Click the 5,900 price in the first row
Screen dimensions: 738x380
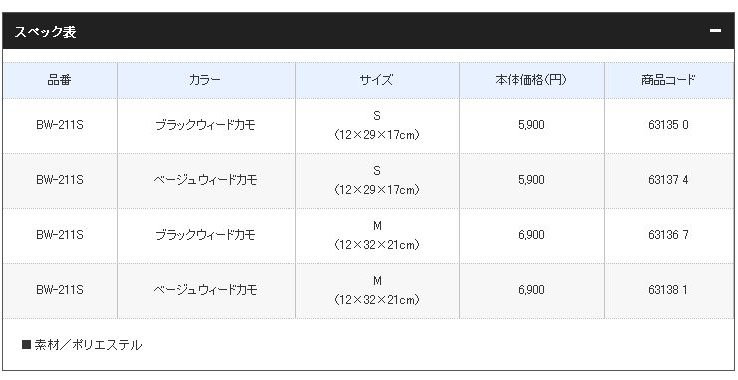pos(531,125)
